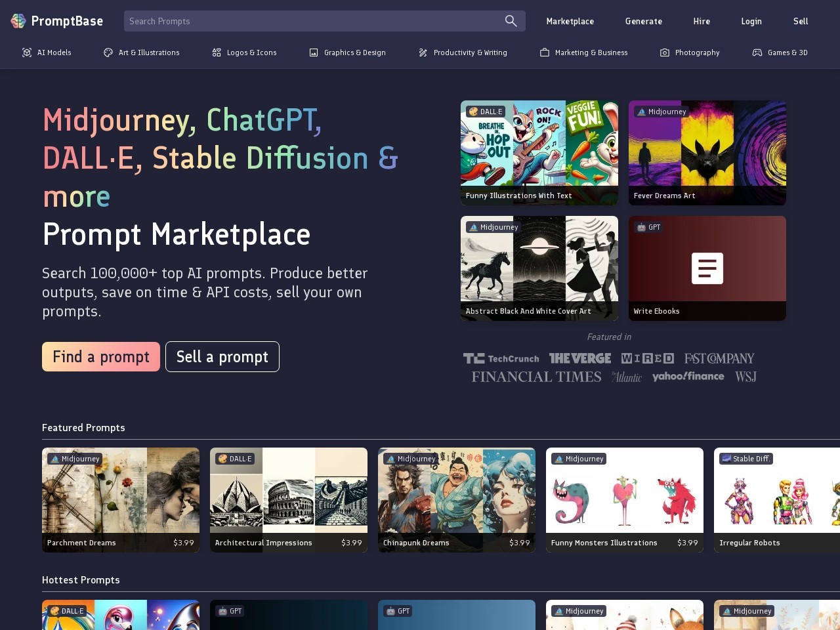Click the document icon on Write Ebooks card
The width and height of the screenshot is (840, 630).
(707, 268)
